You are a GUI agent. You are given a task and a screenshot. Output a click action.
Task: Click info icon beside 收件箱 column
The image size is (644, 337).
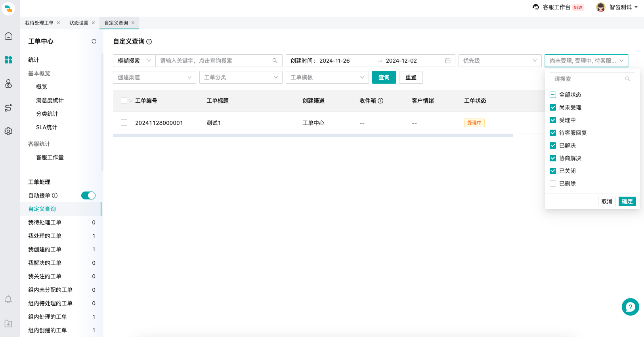380,101
